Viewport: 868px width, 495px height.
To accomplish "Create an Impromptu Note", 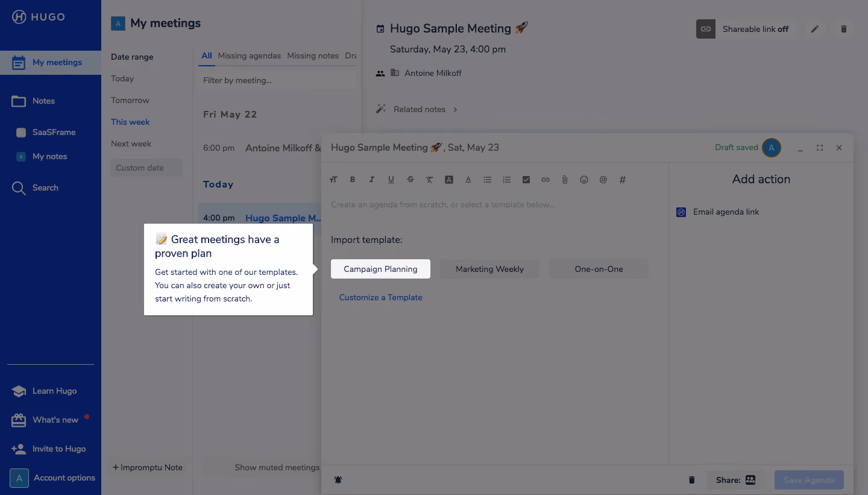I will click(x=148, y=467).
